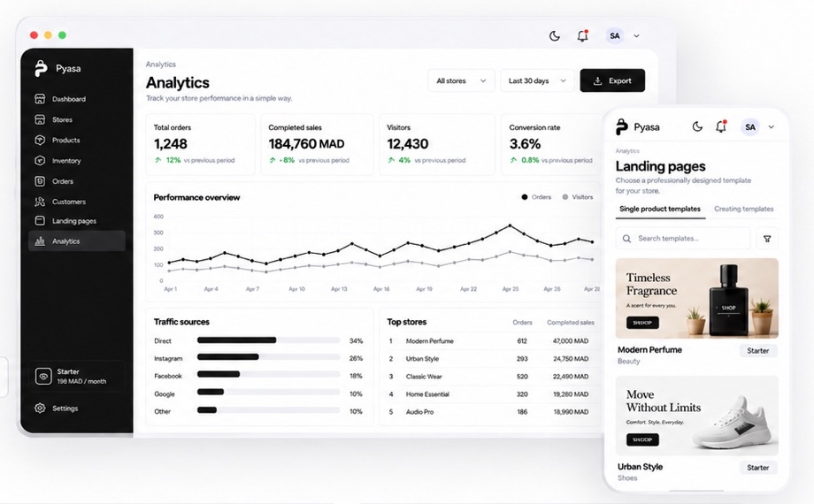Click the Starter badge for Urban Style

(x=758, y=468)
